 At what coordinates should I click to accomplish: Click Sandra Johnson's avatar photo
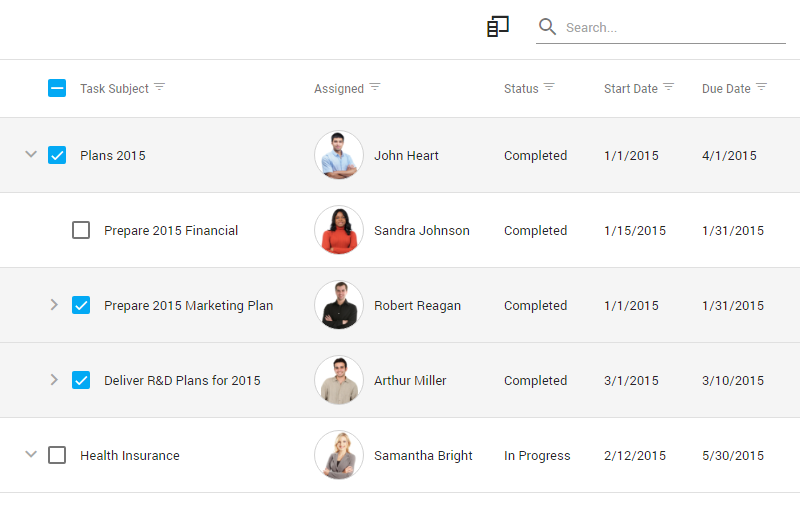(x=339, y=230)
